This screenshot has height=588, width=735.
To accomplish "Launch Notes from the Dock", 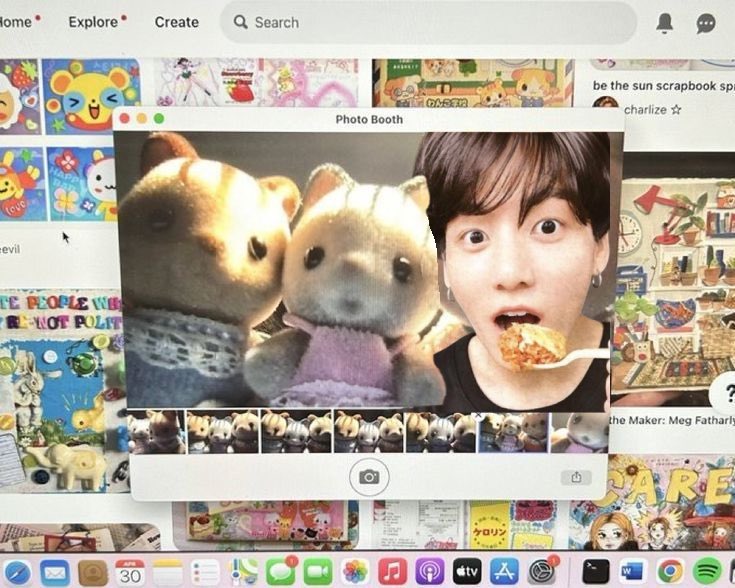I will tap(167, 573).
